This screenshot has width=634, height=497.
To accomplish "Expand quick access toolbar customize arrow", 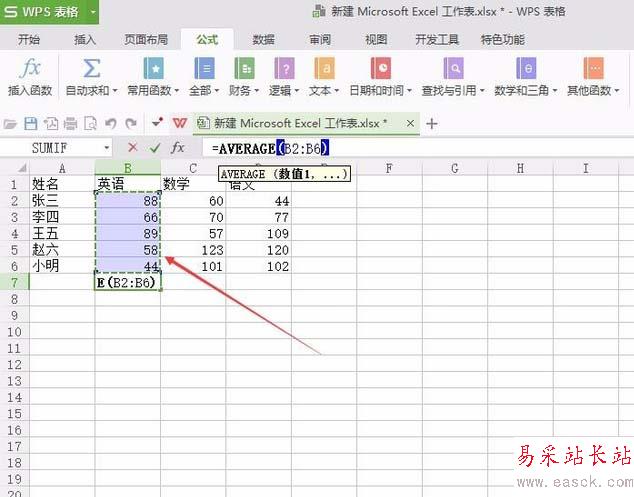I will (x=157, y=122).
